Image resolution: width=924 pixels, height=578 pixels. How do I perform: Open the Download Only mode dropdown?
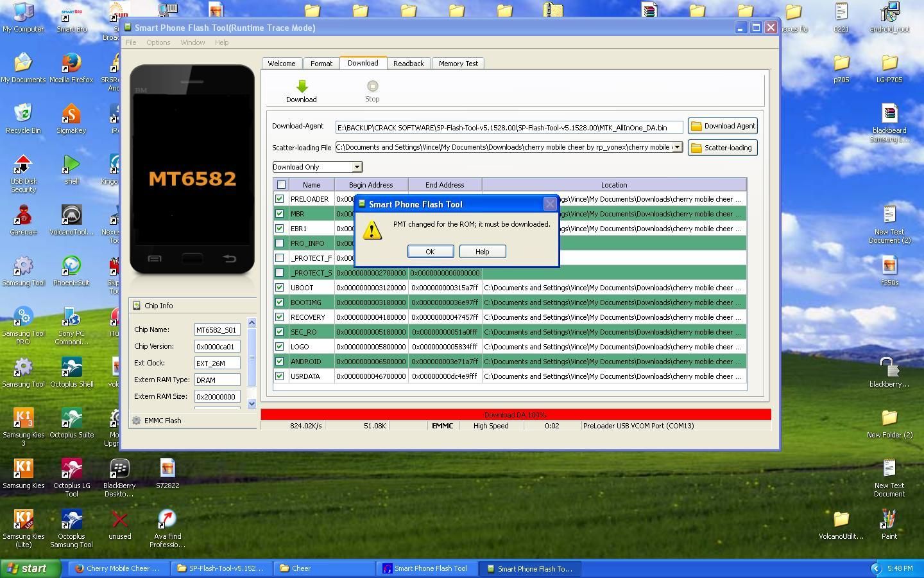click(318, 167)
